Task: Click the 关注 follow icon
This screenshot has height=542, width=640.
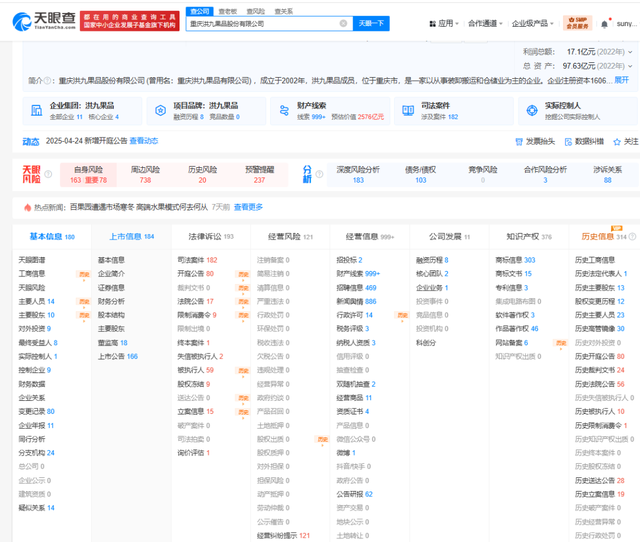Action: (616, 142)
